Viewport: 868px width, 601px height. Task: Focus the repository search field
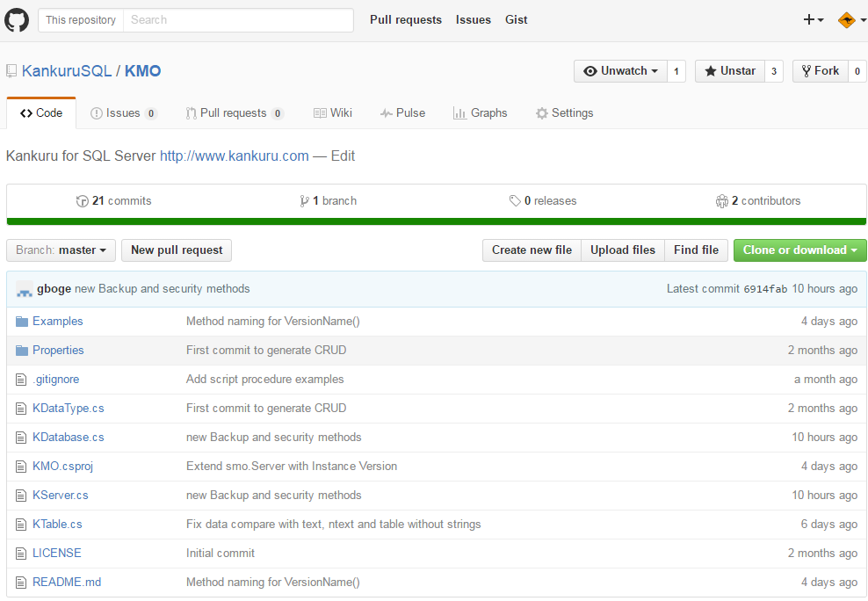[238, 20]
